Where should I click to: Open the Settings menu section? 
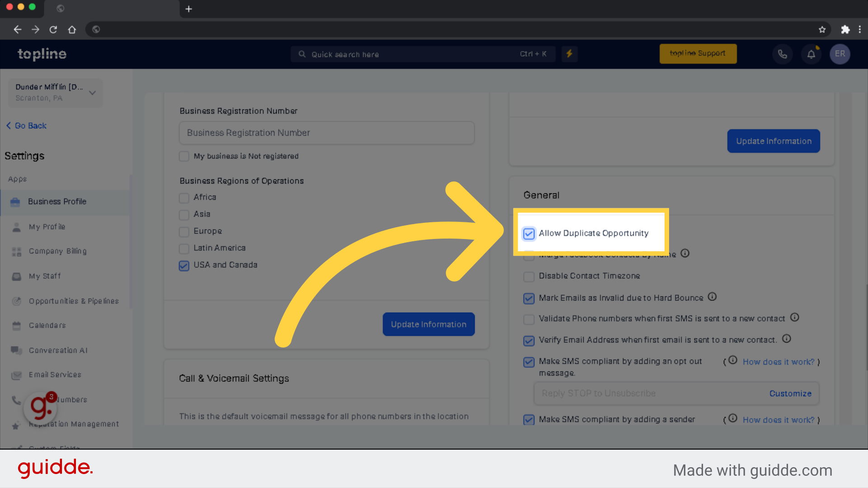24,155
